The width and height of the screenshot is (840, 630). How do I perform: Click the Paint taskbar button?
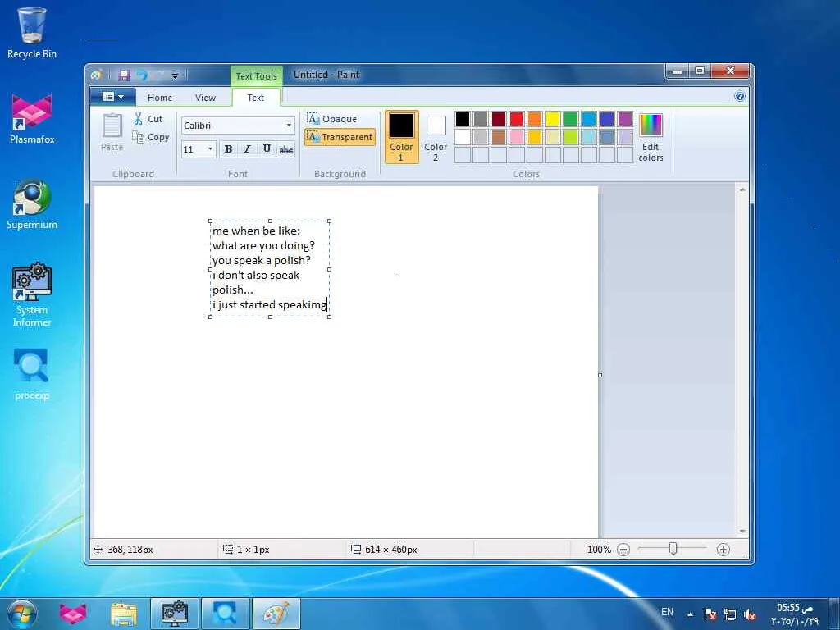coord(276,614)
